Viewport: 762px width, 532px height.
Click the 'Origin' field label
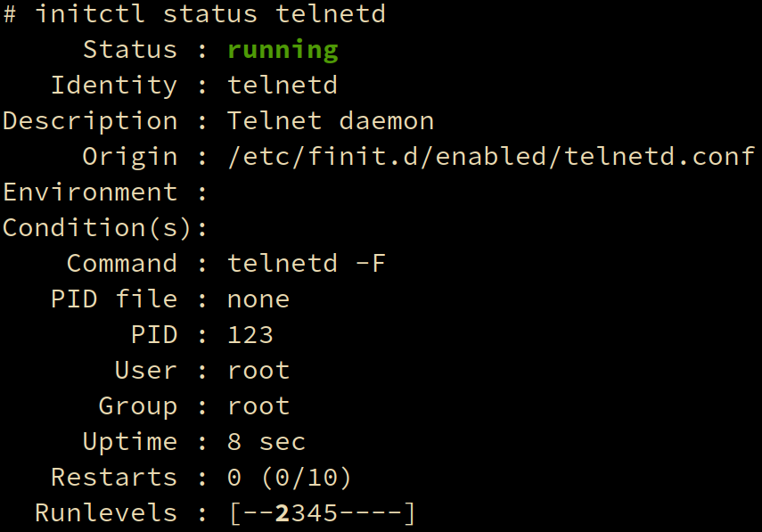(x=130, y=158)
